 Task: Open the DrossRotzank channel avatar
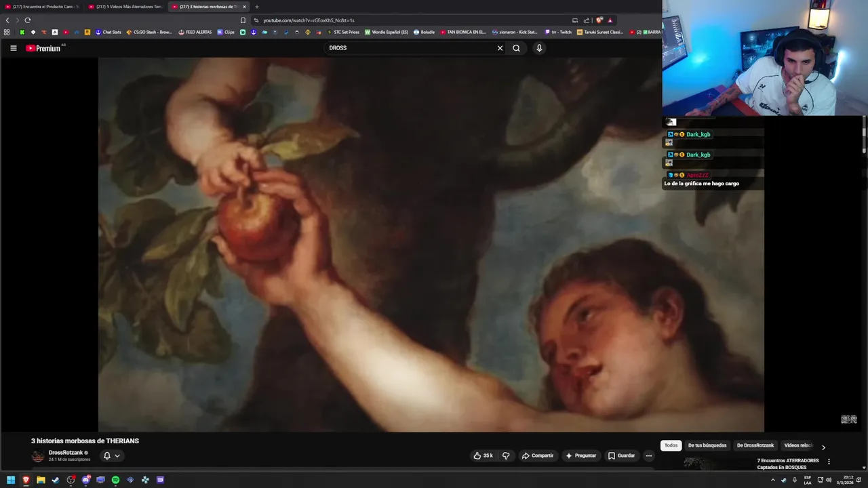tap(38, 456)
